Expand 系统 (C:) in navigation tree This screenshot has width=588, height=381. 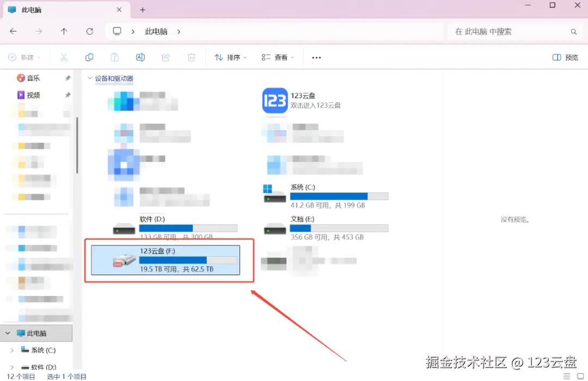point(12,350)
